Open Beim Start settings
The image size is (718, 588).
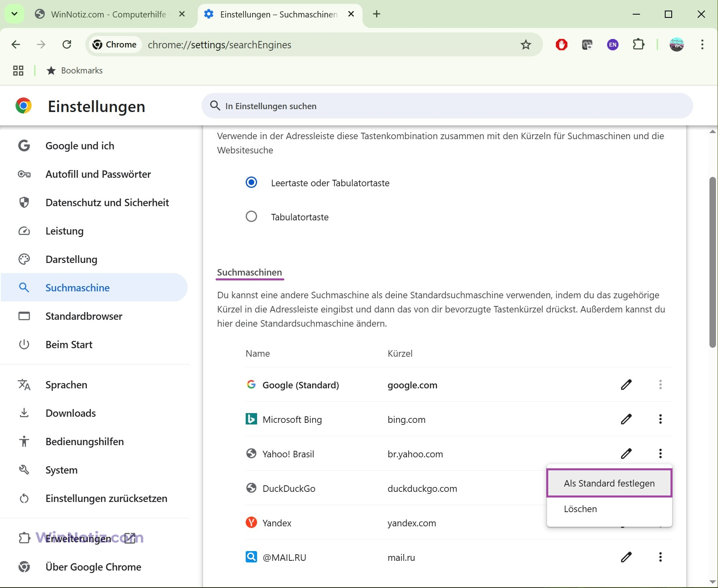coord(94,345)
